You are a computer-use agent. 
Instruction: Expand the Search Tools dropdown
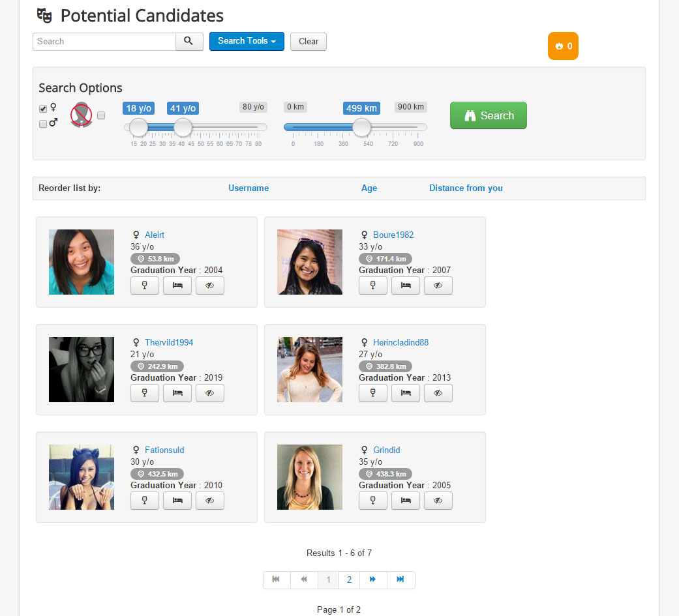247,41
